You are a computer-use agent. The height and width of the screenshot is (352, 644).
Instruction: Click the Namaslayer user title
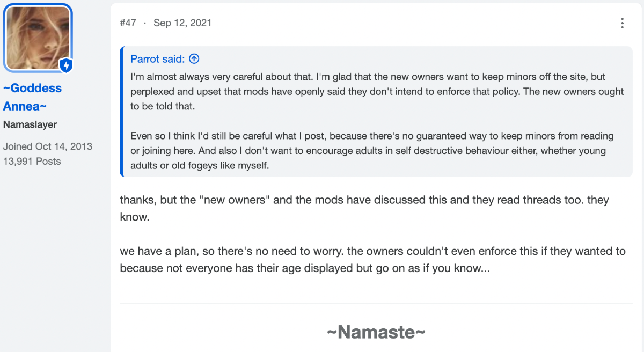click(x=30, y=124)
